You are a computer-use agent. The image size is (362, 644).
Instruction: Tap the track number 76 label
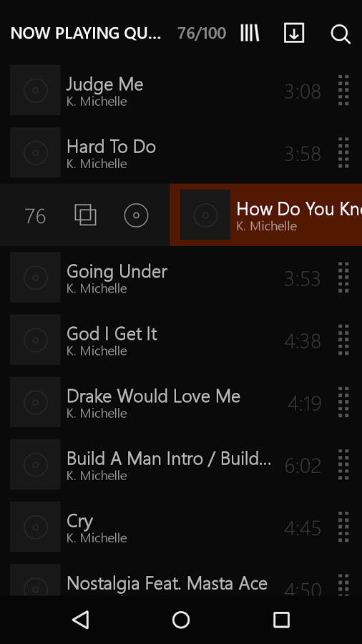pos(35,216)
